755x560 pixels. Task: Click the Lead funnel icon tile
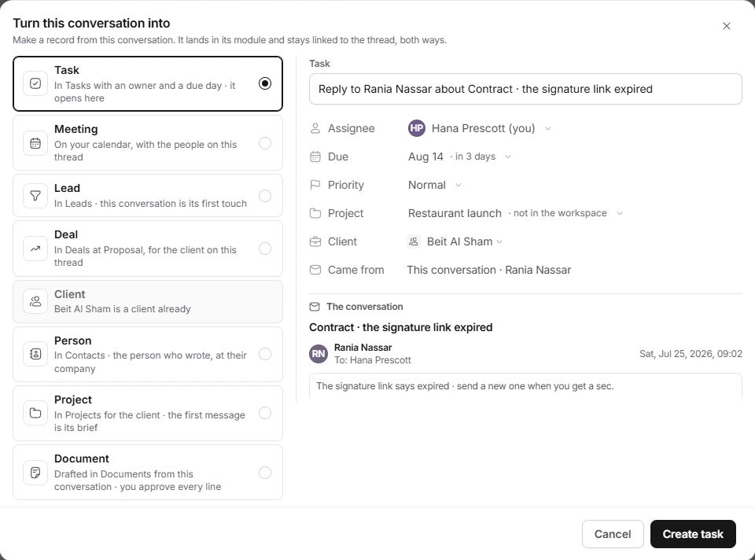(x=35, y=196)
